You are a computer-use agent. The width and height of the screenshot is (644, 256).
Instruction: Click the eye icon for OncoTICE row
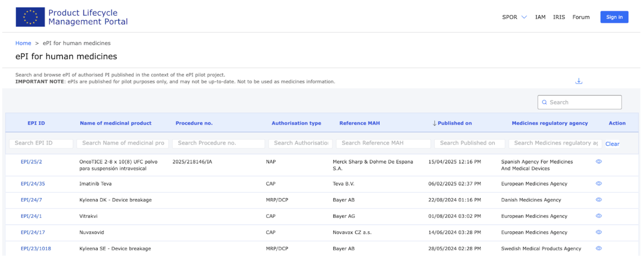click(599, 161)
